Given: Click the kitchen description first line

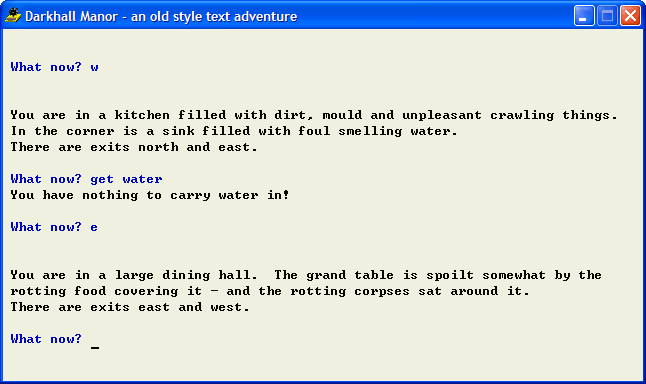Looking at the screenshot, I should coord(314,115).
